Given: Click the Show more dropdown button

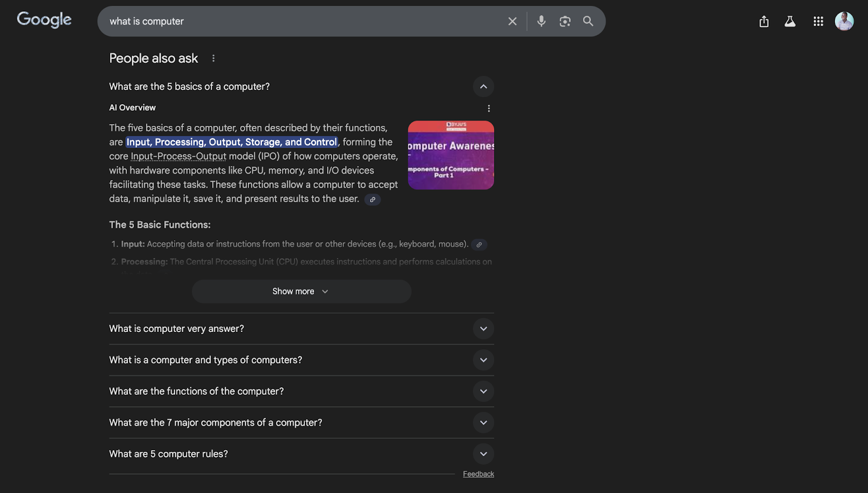Looking at the screenshot, I should (301, 291).
